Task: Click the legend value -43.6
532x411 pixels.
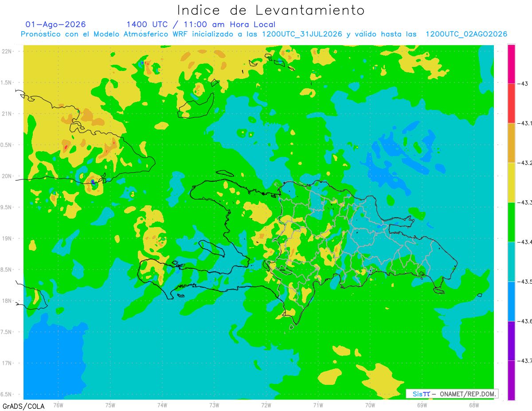Action: (x=524, y=321)
